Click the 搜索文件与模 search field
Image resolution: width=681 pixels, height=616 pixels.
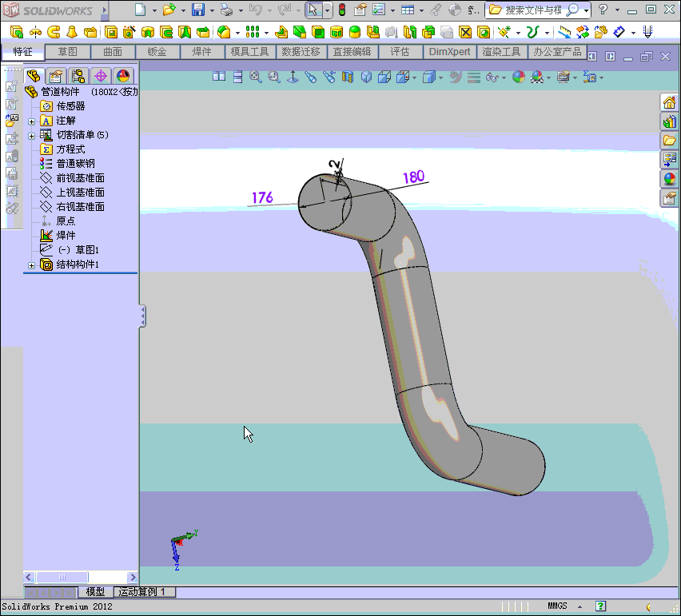tap(533, 10)
